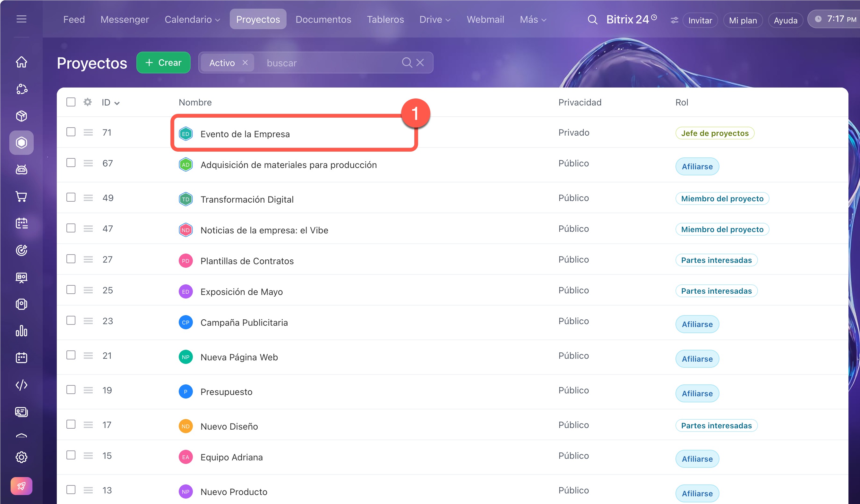
Task: Open row actions menu for project 49
Action: pyautogui.click(x=88, y=198)
